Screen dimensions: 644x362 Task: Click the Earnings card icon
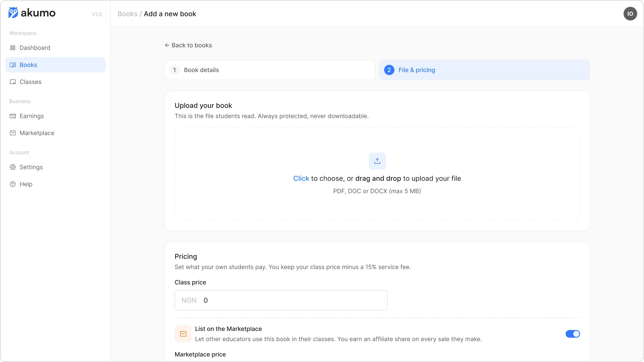13,116
